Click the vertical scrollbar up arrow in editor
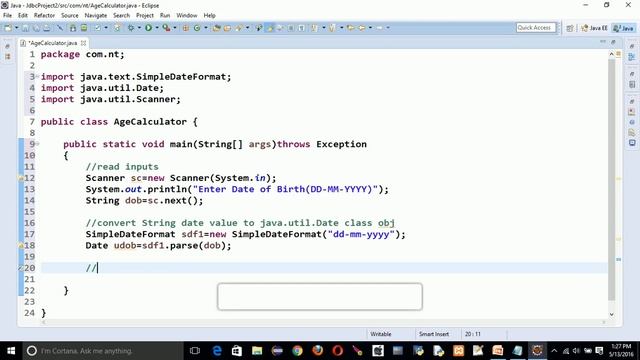 point(611,54)
